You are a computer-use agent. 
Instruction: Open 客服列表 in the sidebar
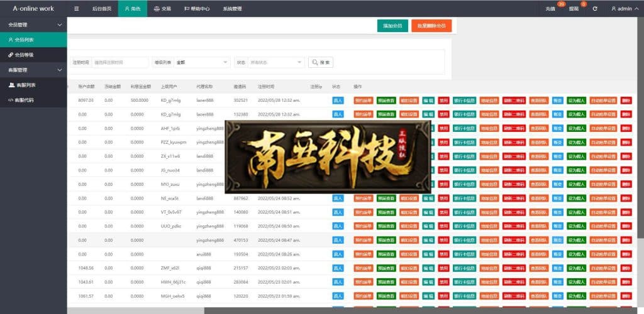[33, 85]
